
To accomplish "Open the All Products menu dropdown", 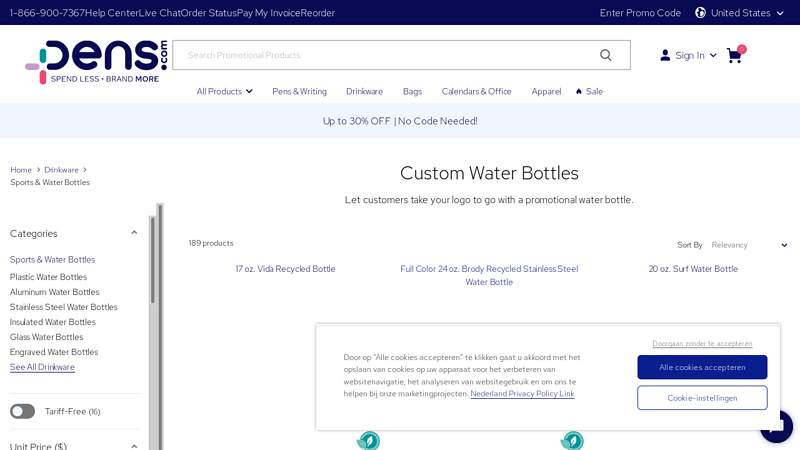I will click(224, 91).
